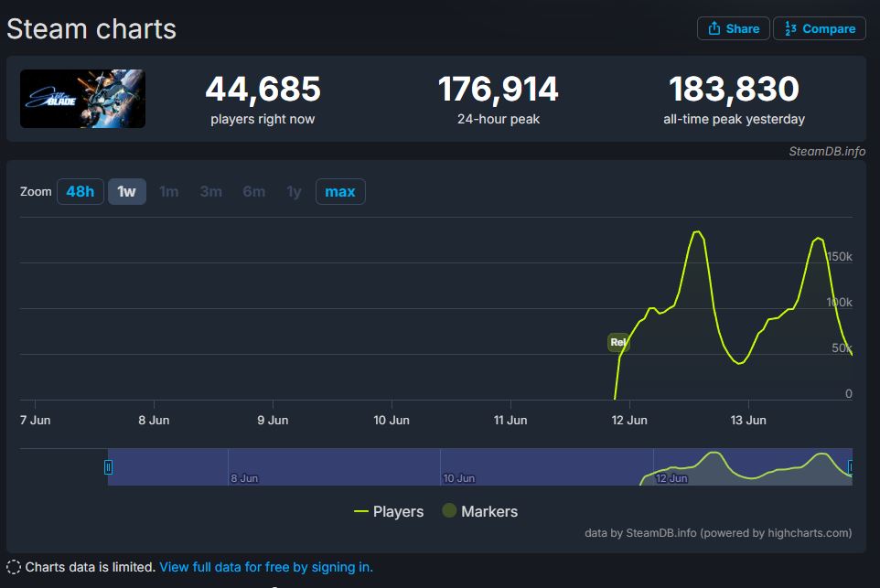Open the Stellar Blade game thumbnail

pos(82,99)
